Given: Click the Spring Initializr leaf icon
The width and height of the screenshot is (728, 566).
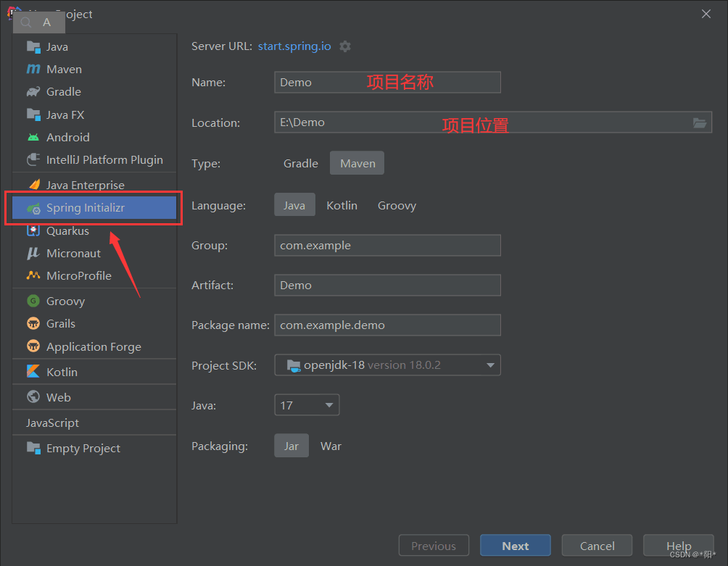Looking at the screenshot, I should (x=33, y=208).
